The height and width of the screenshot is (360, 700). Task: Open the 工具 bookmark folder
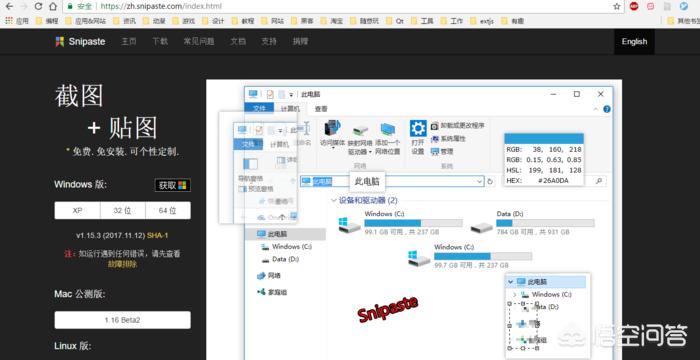422,21
